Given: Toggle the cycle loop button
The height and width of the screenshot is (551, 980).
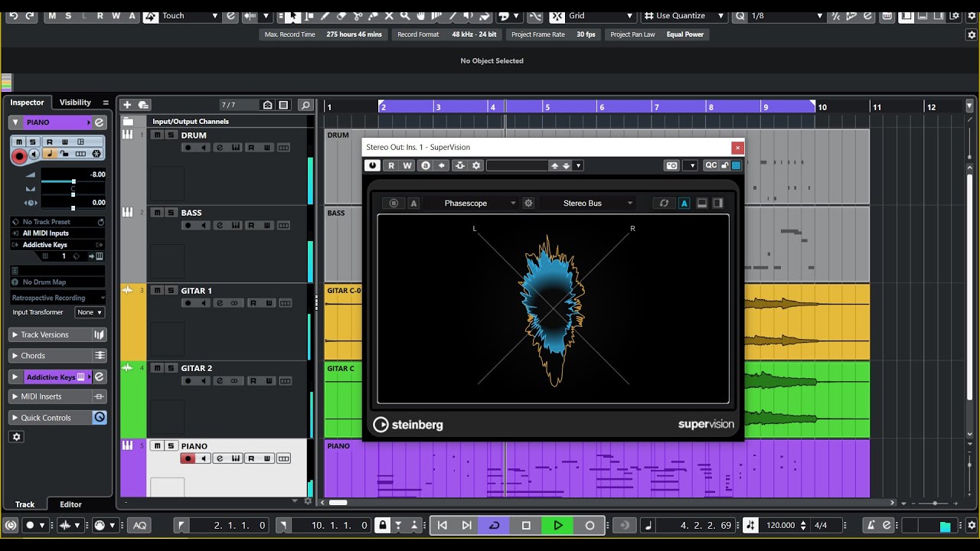Looking at the screenshot, I should pyautogui.click(x=494, y=525).
